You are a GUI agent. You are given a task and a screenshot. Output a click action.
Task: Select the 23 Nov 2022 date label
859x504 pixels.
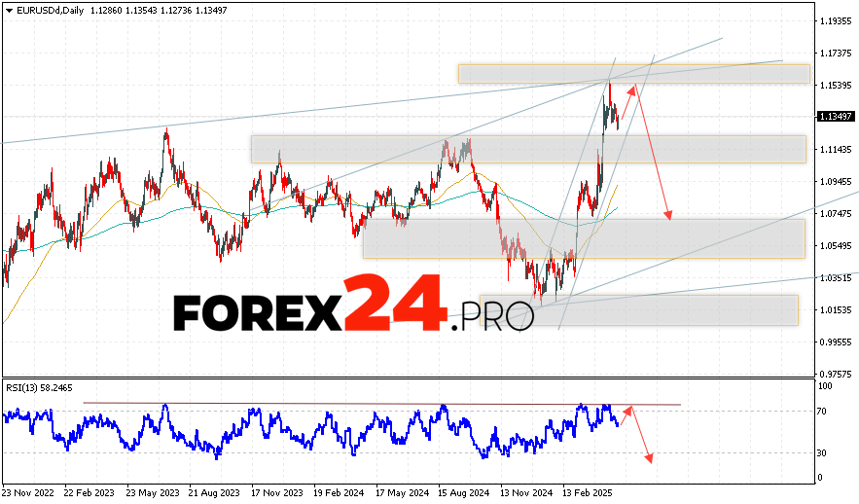[28, 493]
